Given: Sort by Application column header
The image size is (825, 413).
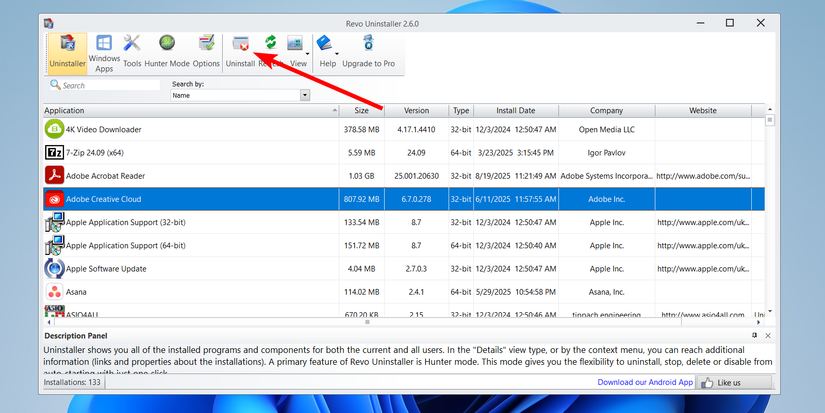Looking at the screenshot, I should pos(191,110).
